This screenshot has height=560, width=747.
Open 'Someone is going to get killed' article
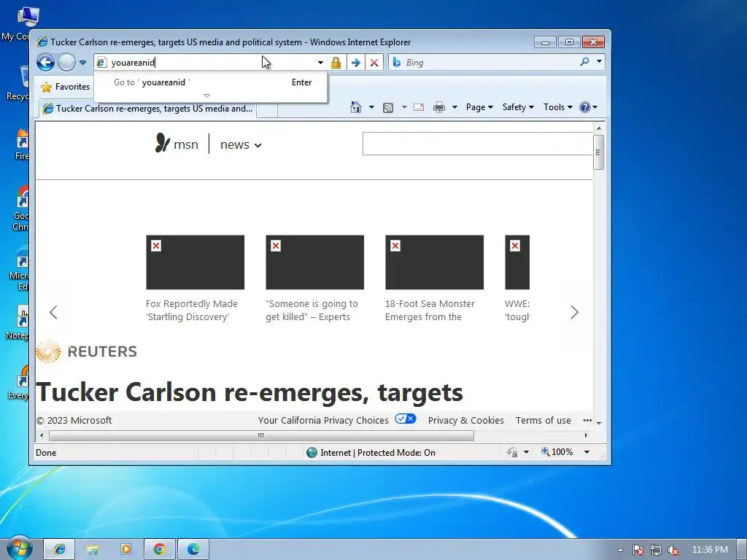[312, 311]
